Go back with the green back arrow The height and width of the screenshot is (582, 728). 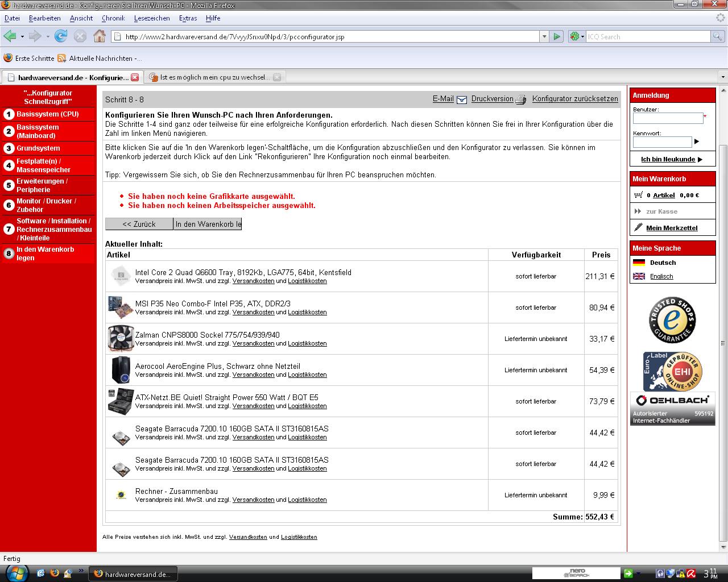point(10,36)
